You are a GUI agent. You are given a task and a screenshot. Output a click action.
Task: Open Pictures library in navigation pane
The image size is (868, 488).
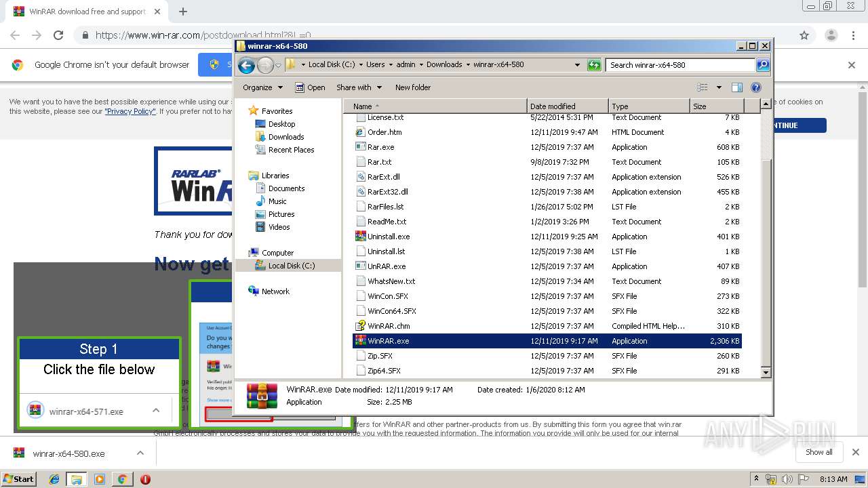(x=281, y=214)
